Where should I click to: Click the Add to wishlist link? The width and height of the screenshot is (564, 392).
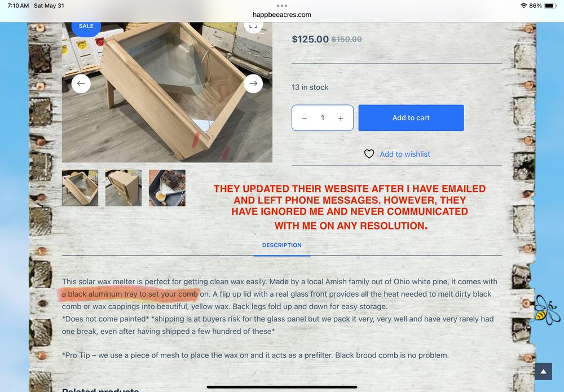(x=405, y=154)
